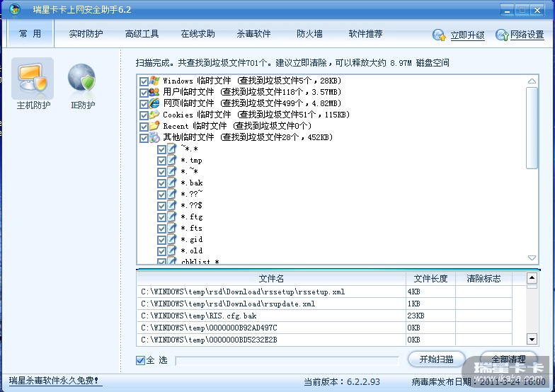The width and height of the screenshot is (555, 392).
Task: Click the Windows flag icon beside Windows 临时文件
Action: coord(154,81)
